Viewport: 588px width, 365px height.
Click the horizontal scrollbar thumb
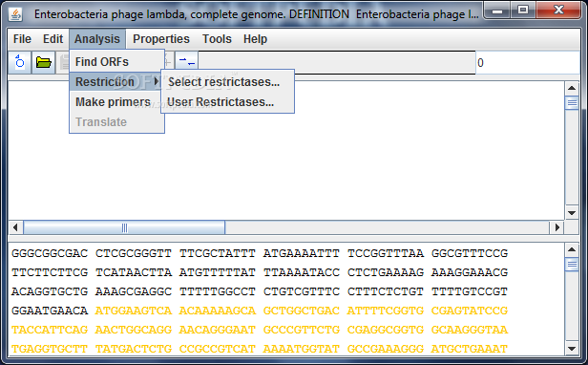click(124, 227)
